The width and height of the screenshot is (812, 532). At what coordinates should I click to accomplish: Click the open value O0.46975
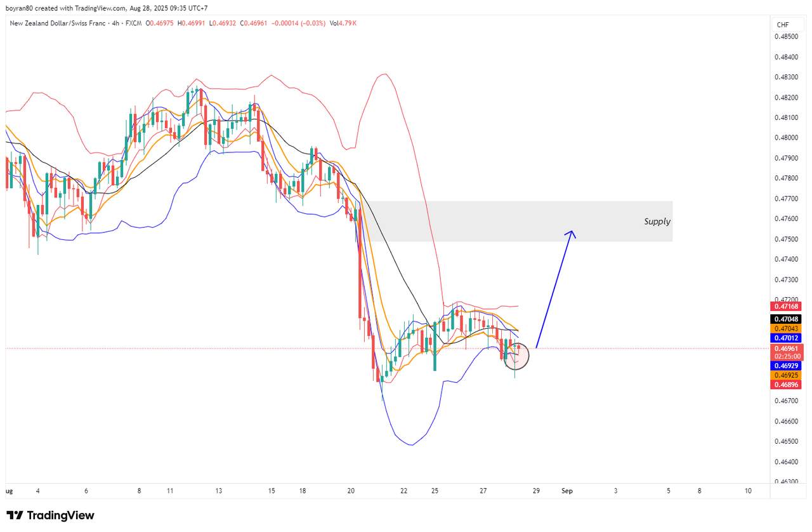coord(159,23)
